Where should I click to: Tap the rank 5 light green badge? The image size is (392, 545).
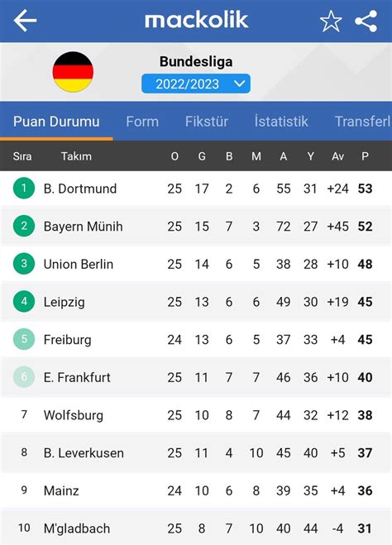coord(24,339)
